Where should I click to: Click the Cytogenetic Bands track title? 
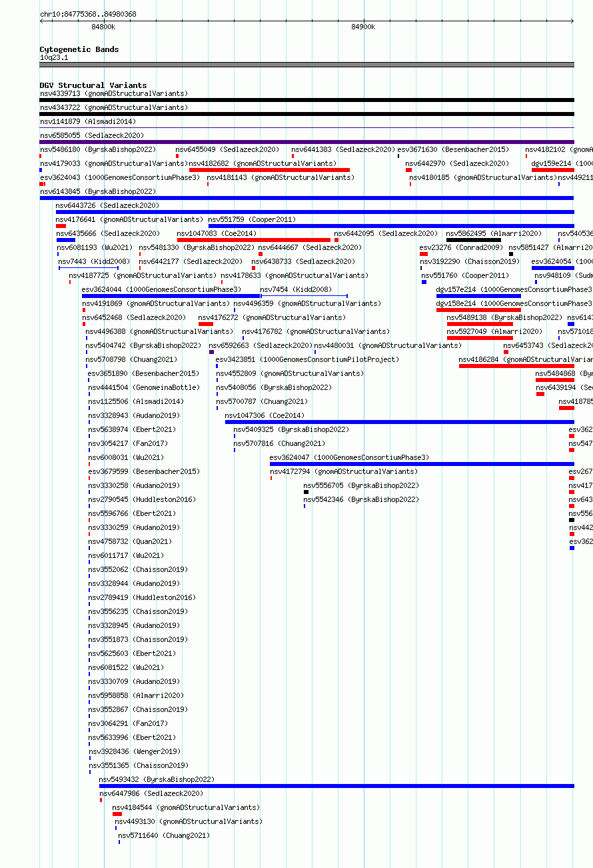click(79, 49)
